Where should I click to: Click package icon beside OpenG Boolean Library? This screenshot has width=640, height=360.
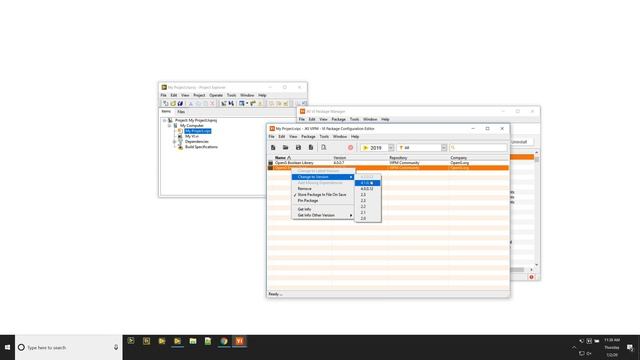pos(270,163)
